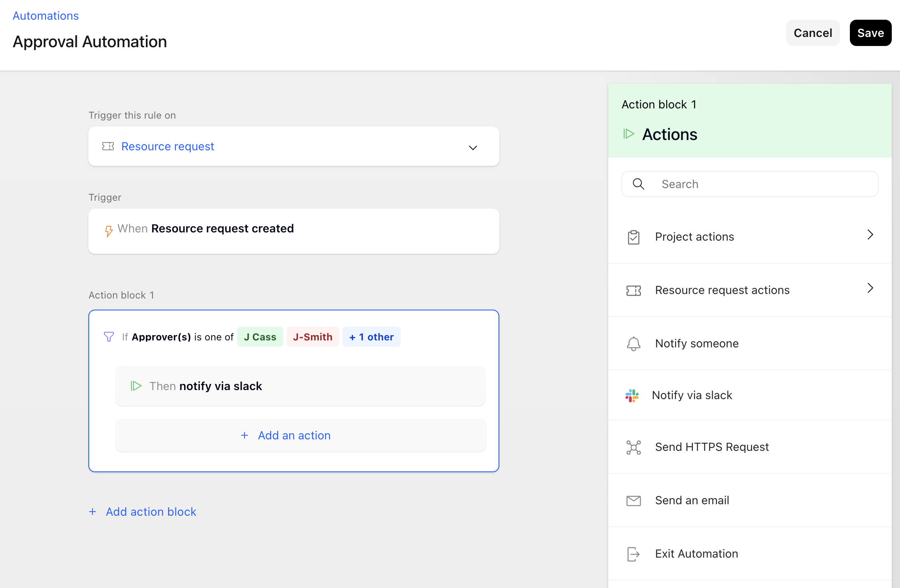Click the purple filter condition icon

tap(109, 337)
